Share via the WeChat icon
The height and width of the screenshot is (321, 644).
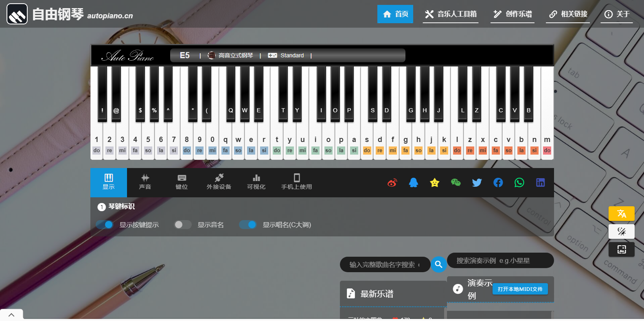456,183
